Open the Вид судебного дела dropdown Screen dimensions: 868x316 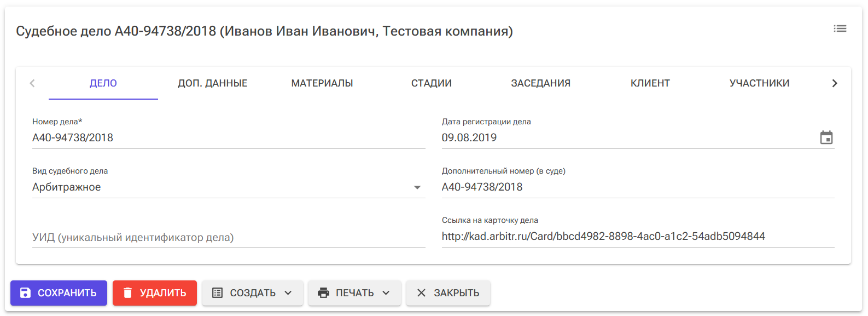point(228,187)
